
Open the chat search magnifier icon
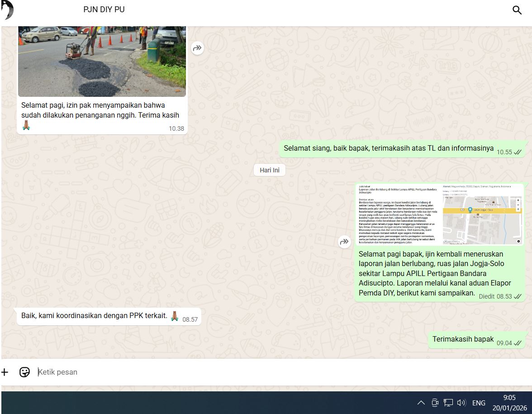click(517, 10)
